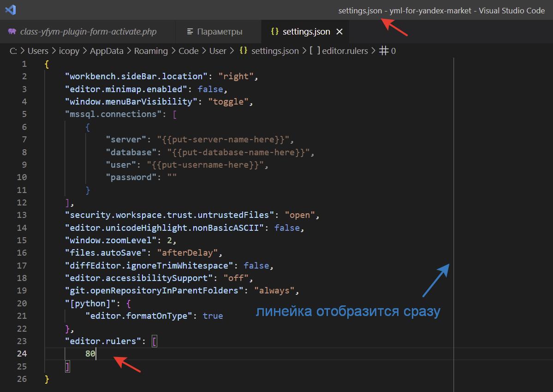Expand the Roaming breadcrumb segment
Screen dimensions: 553x392
(151, 51)
